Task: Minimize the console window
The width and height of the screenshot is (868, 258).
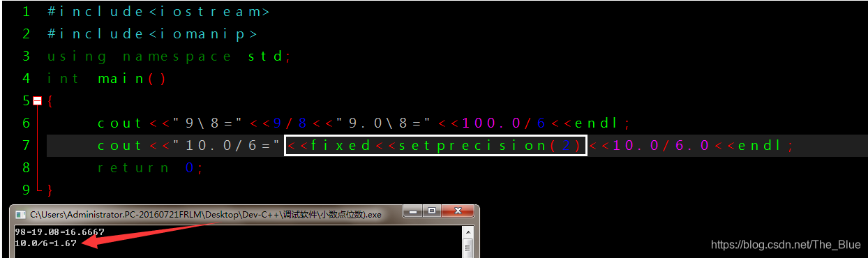Action: (414, 211)
